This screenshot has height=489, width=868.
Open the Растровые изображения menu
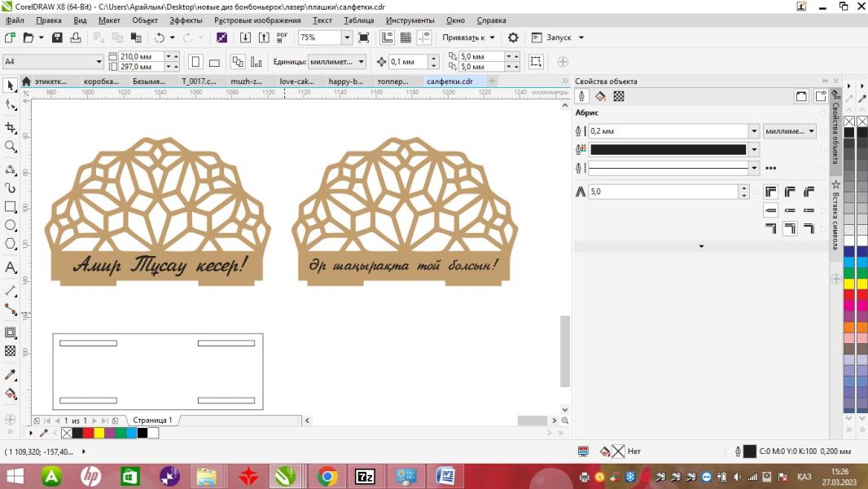[x=257, y=20]
